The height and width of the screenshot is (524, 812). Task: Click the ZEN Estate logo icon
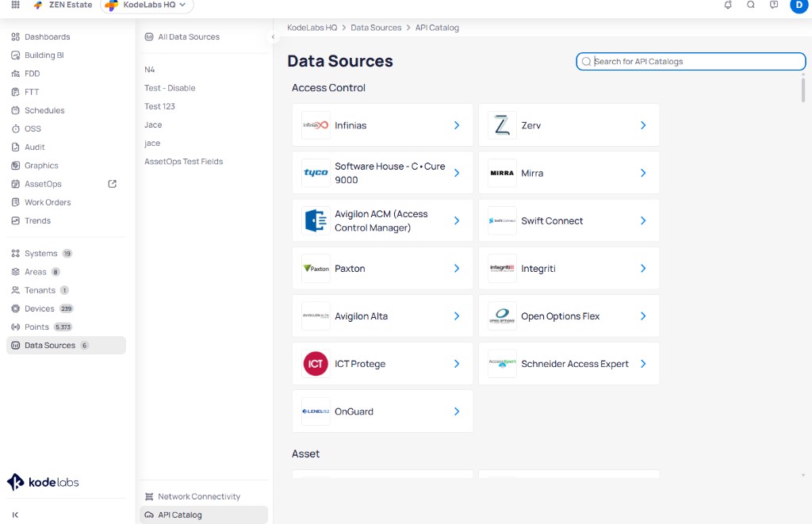[x=38, y=6]
